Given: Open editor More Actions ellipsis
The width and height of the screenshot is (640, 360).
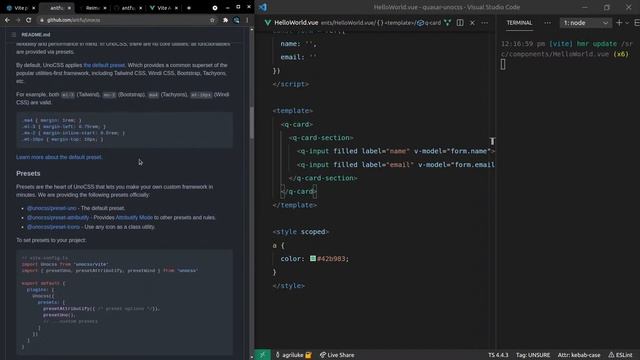Looking at the screenshot, I should point(484,23).
